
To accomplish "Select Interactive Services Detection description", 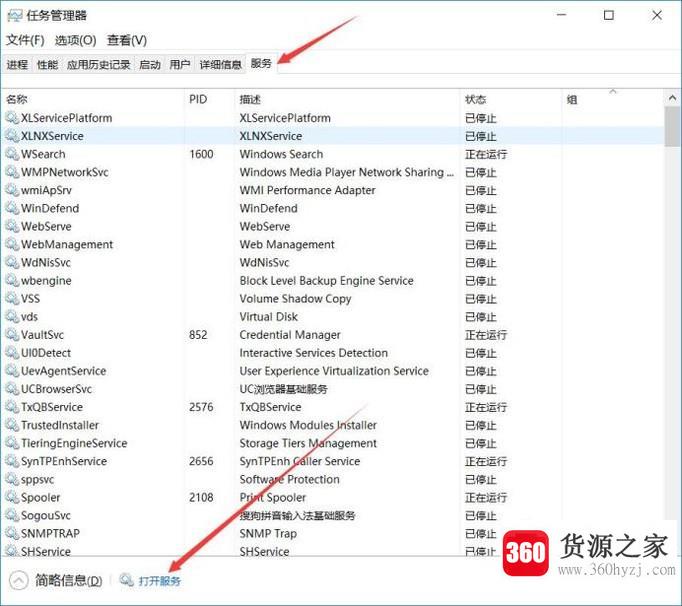I will click(313, 352).
